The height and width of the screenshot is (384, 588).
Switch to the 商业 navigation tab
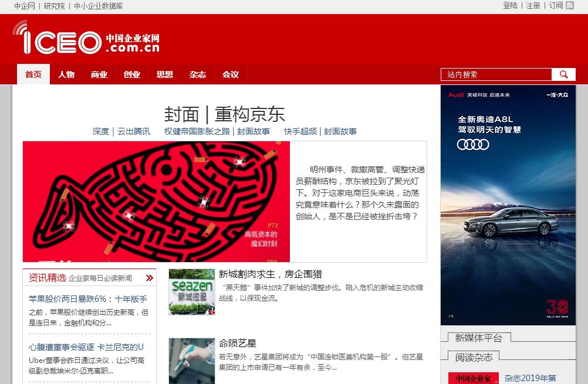tap(99, 74)
